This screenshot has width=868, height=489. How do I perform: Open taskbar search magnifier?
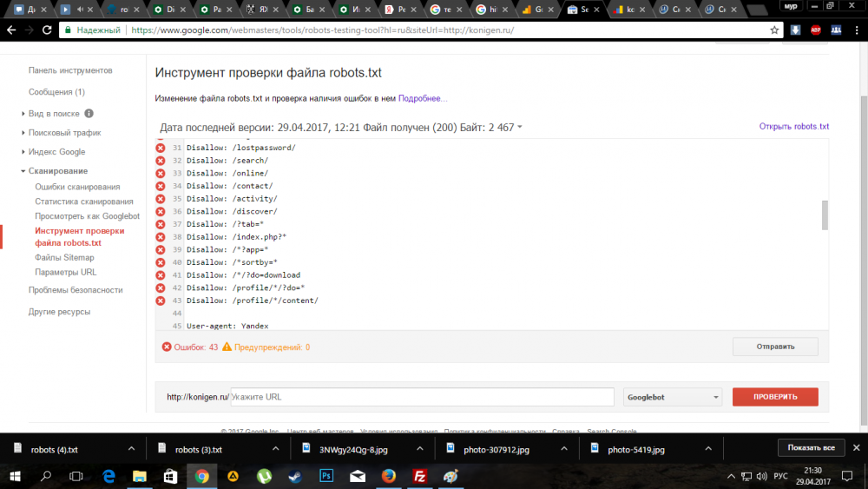click(46, 476)
